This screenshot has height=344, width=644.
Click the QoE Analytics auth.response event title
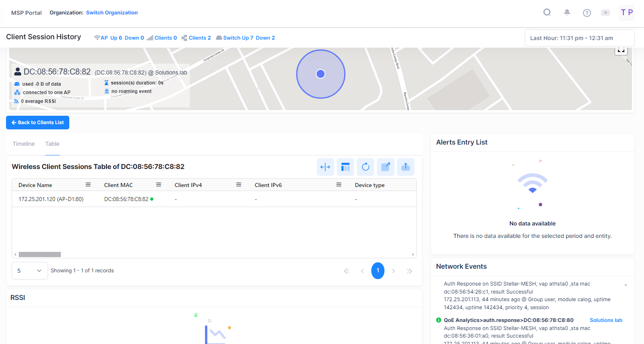coord(509,320)
